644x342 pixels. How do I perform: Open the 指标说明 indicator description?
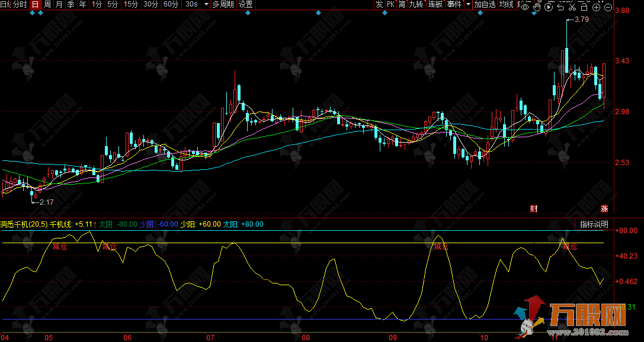[x=594, y=224]
